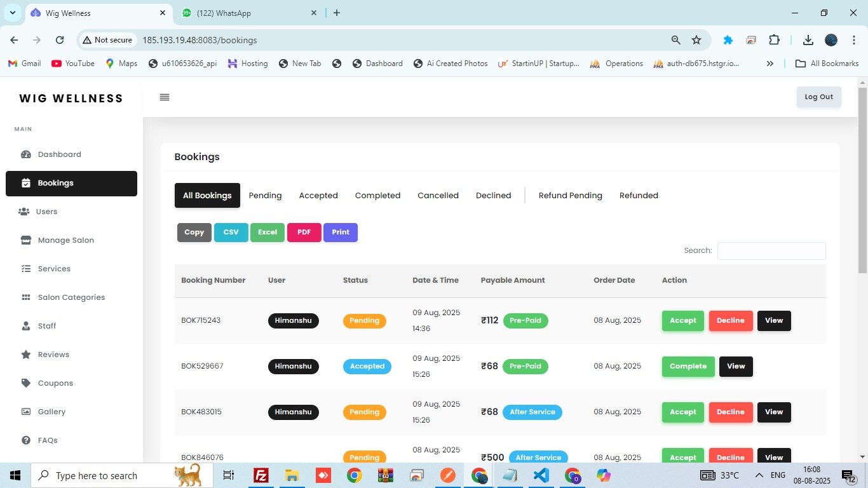Open Dashboard from the sidebar

point(59,154)
